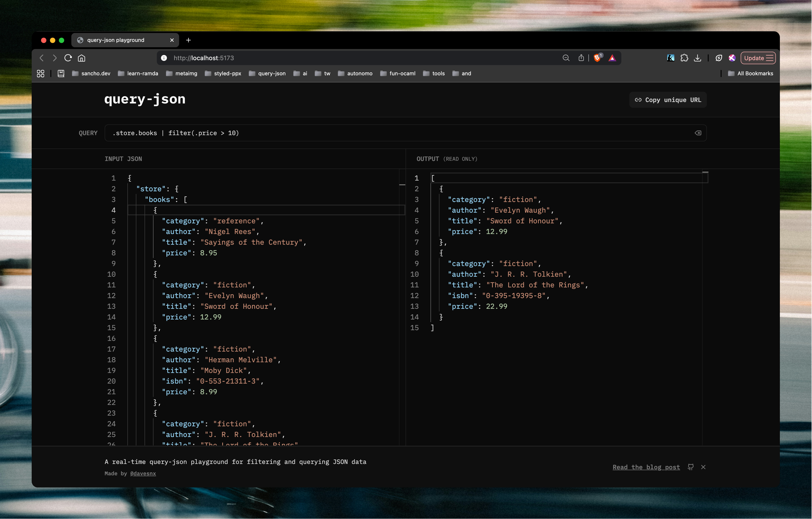
Task: Open a new browser tab
Action: pyautogui.click(x=188, y=40)
